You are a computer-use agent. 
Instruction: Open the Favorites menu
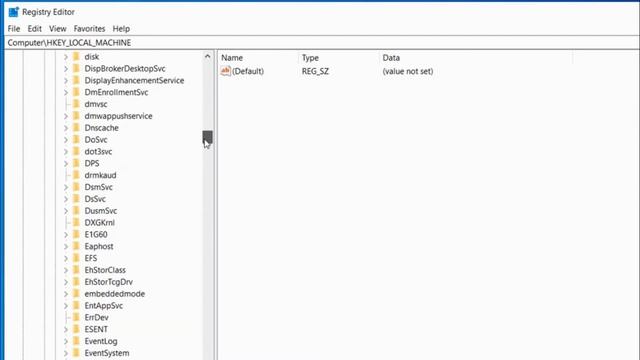point(89,29)
